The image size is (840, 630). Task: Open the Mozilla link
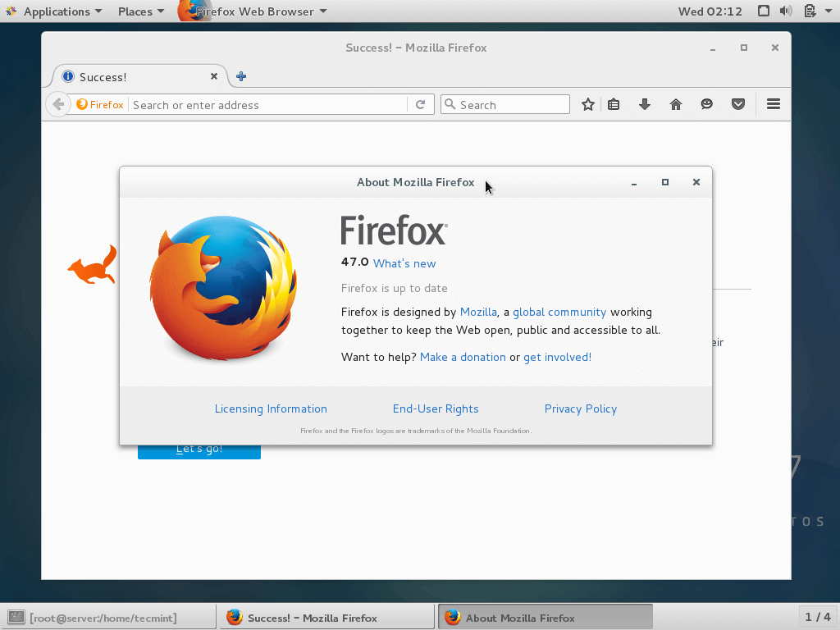point(478,312)
